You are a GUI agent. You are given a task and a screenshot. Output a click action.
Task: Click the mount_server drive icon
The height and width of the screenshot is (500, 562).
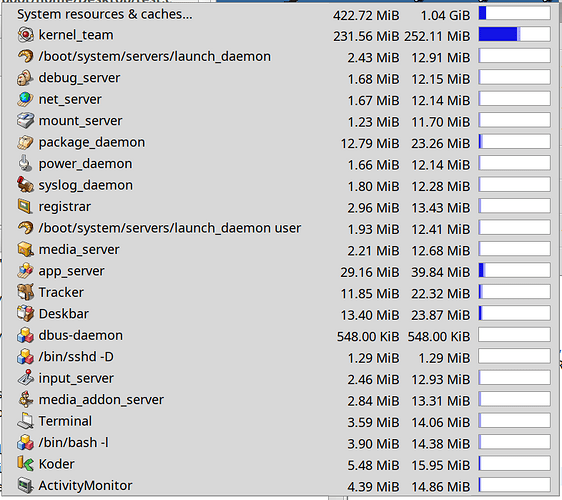coord(25,121)
